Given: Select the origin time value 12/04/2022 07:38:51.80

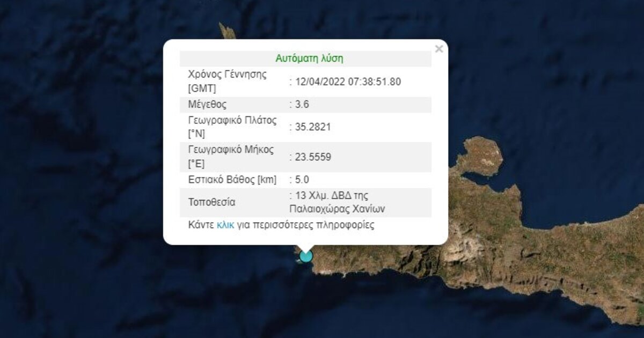Looking at the screenshot, I should pos(347,82).
